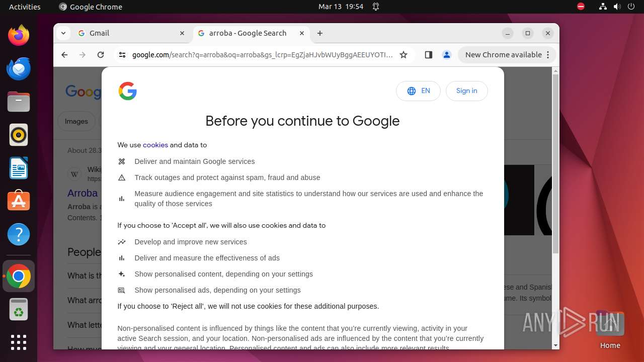This screenshot has height=362, width=644.
Task: Click the power icon in system tray
Action: (x=631, y=7)
